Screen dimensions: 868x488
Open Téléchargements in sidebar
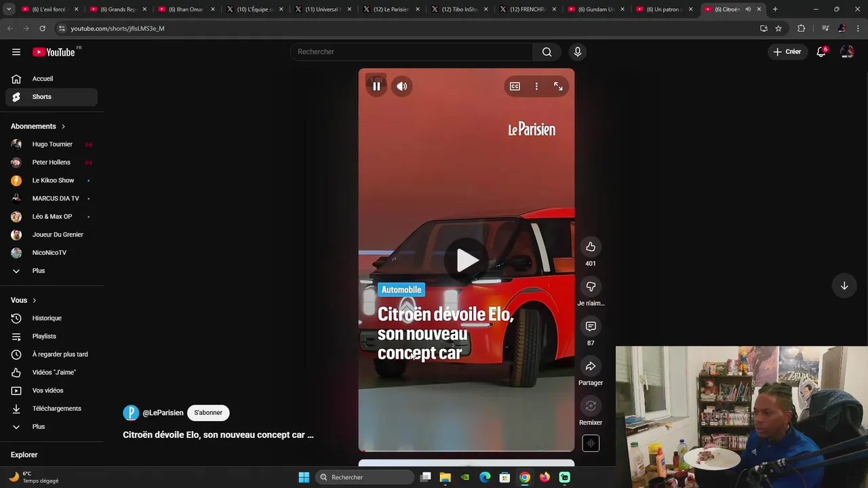tap(52, 409)
